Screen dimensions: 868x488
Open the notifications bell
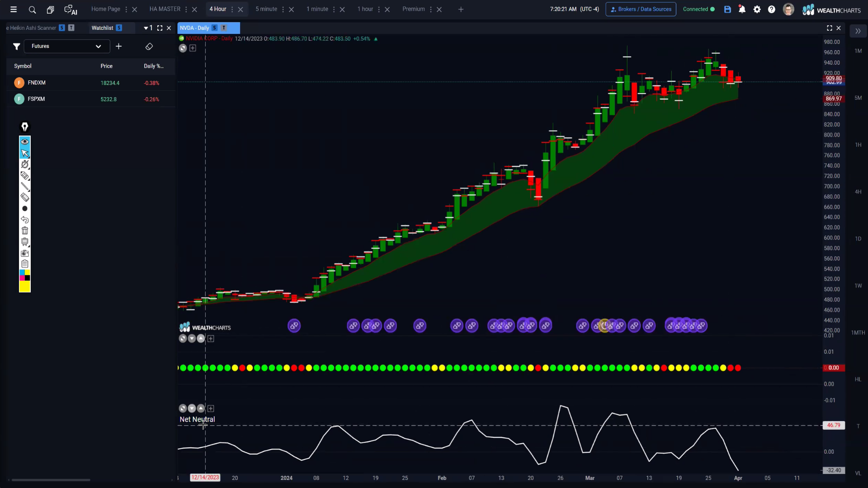(x=742, y=9)
